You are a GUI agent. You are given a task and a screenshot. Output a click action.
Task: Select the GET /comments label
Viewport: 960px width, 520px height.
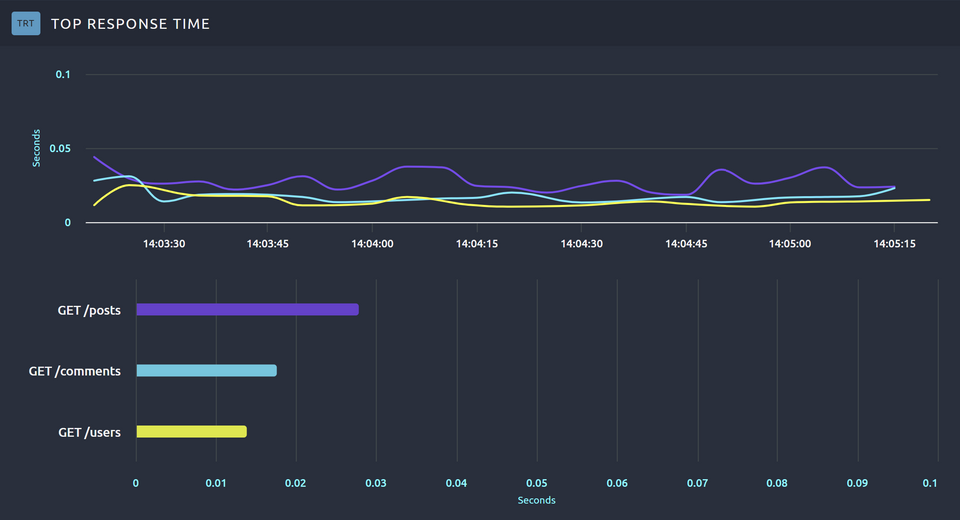(75, 371)
